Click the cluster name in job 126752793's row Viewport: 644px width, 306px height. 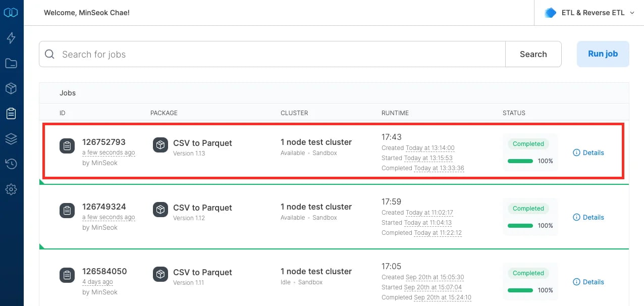point(316,142)
